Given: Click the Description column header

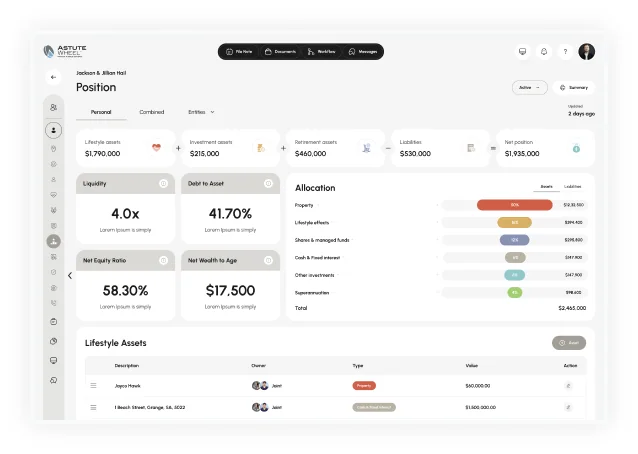Looking at the screenshot, I should click(127, 365).
